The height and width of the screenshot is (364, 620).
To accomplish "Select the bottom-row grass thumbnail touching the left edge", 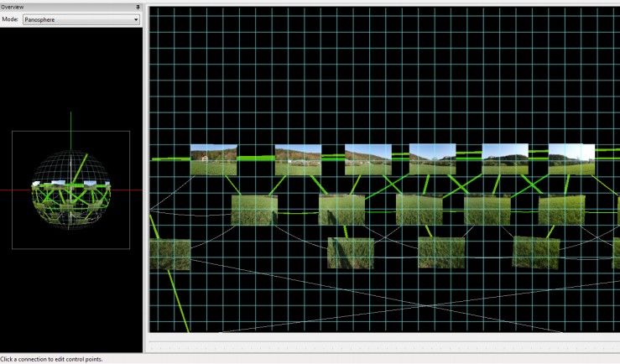I will tap(170, 254).
